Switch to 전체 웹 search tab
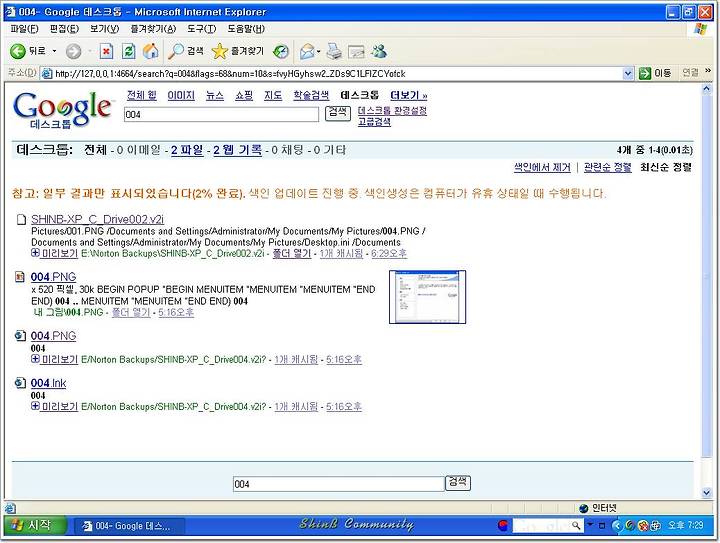The width and height of the screenshot is (720, 543). [x=142, y=95]
